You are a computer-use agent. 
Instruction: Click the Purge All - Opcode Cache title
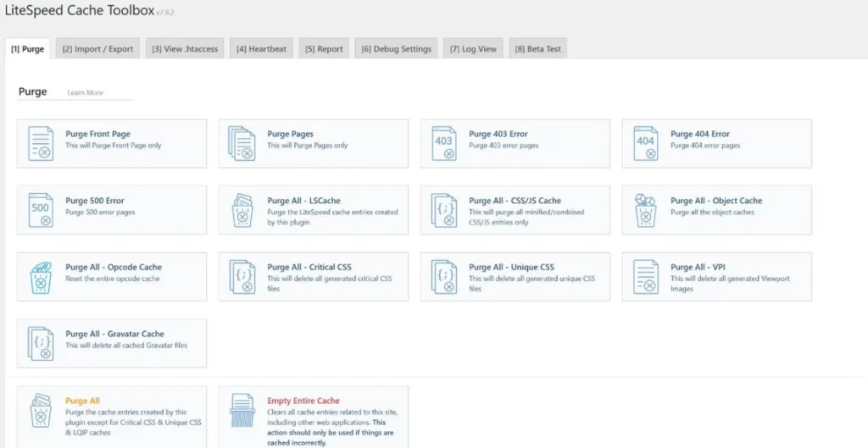click(114, 267)
